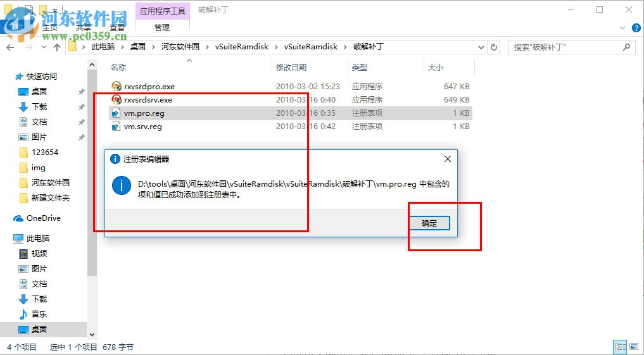Image resolution: width=644 pixels, height=355 pixels.
Task: Open 视频 under 此电脑
Action: coord(39,254)
